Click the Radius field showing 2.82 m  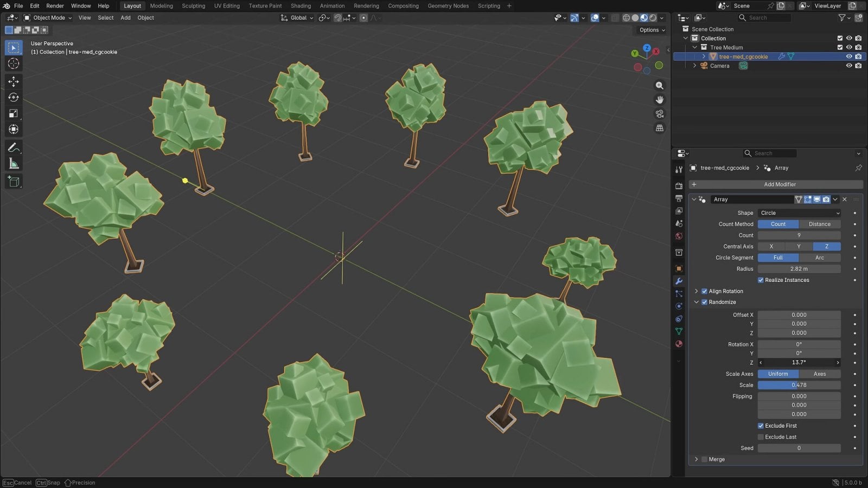799,268
